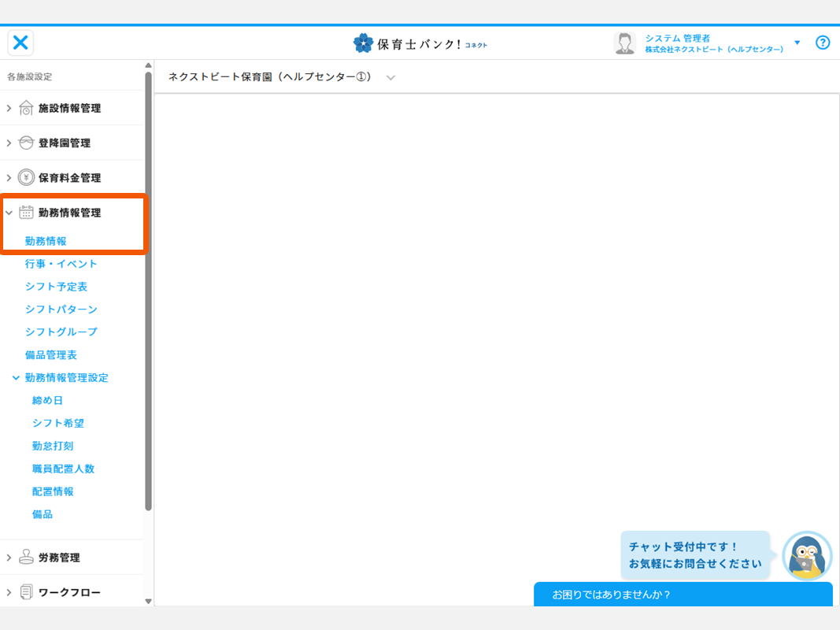Click the chat penguin mascot icon
The width and height of the screenshot is (840, 630).
click(807, 556)
